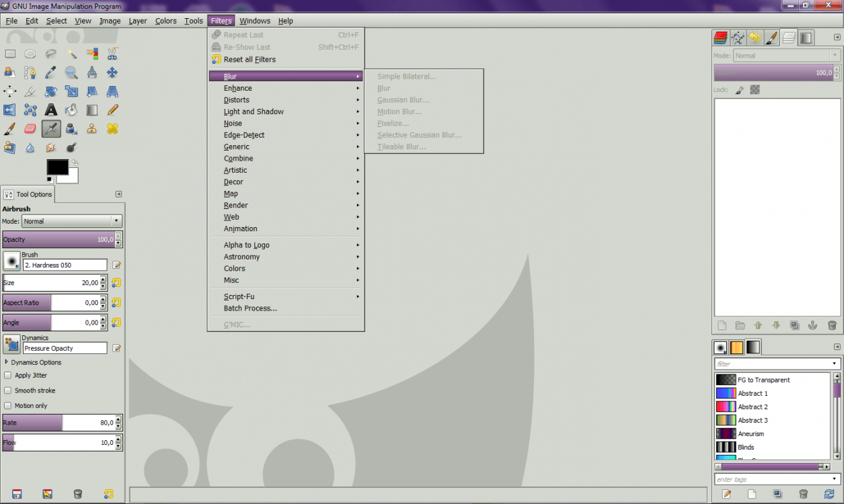Select the Text tool
The height and width of the screenshot is (504, 844).
[51, 110]
